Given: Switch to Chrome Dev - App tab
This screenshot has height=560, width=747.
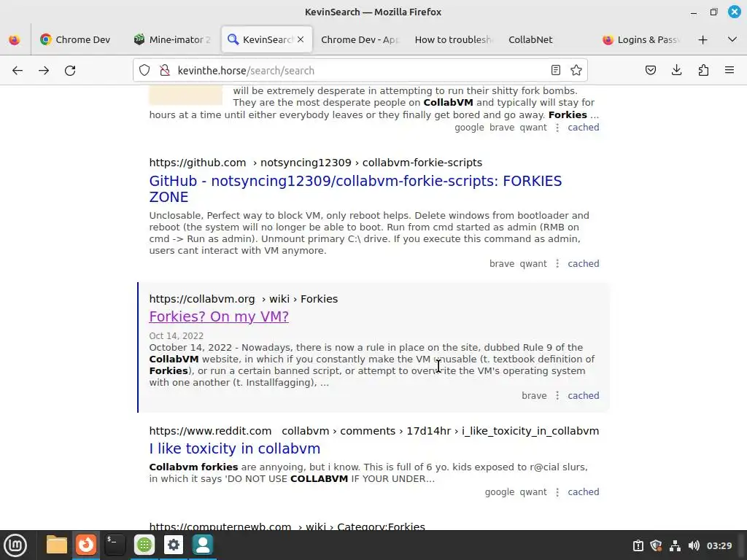Looking at the screenshot, I should (x=360, y=39).
